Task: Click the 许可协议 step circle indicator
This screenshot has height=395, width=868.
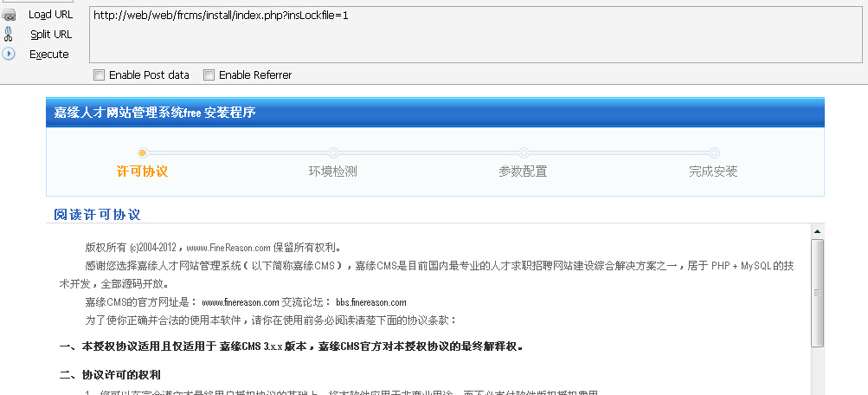Action: (143, 152)
